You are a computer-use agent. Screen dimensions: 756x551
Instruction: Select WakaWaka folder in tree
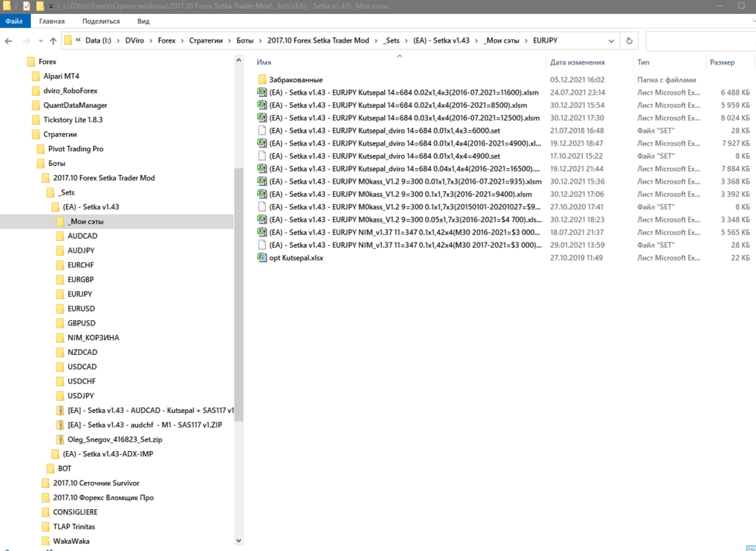71,541
